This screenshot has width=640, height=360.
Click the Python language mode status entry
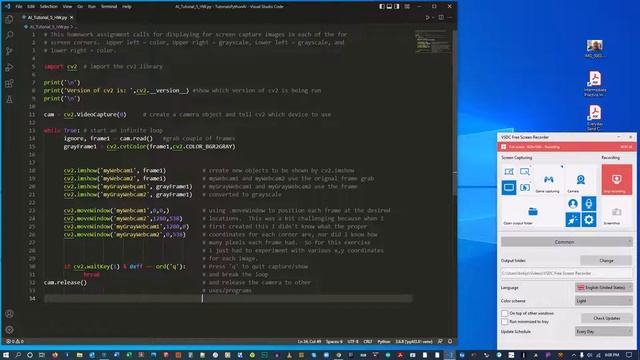click(x=384, y=341)
